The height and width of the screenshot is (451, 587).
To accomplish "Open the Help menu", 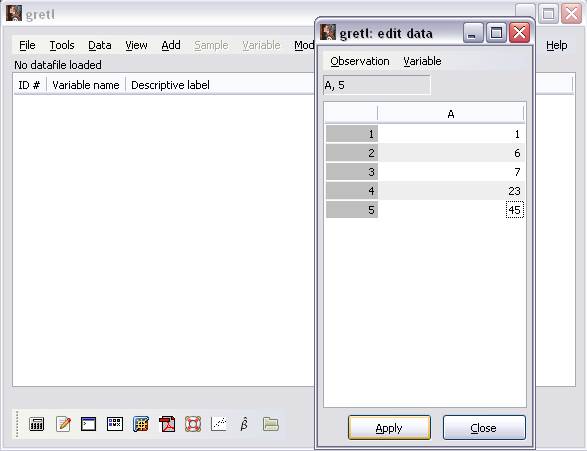I will tap(556, 45).
